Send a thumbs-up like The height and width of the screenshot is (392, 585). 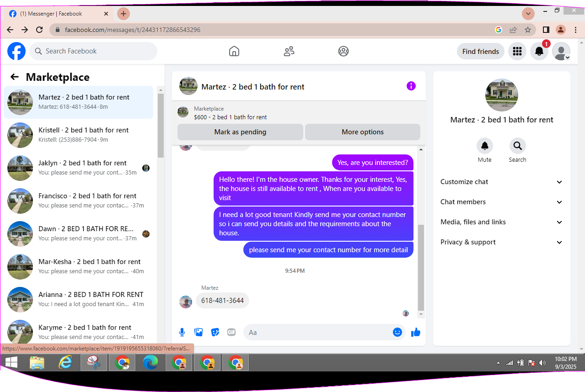tap(416, 332)
